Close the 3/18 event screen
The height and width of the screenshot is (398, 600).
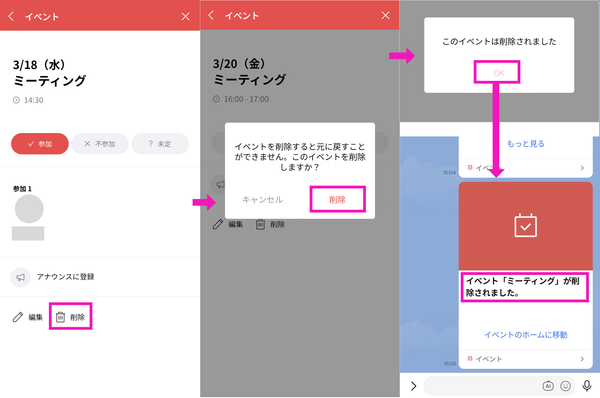pyautogui.click(x=186, y=16)
